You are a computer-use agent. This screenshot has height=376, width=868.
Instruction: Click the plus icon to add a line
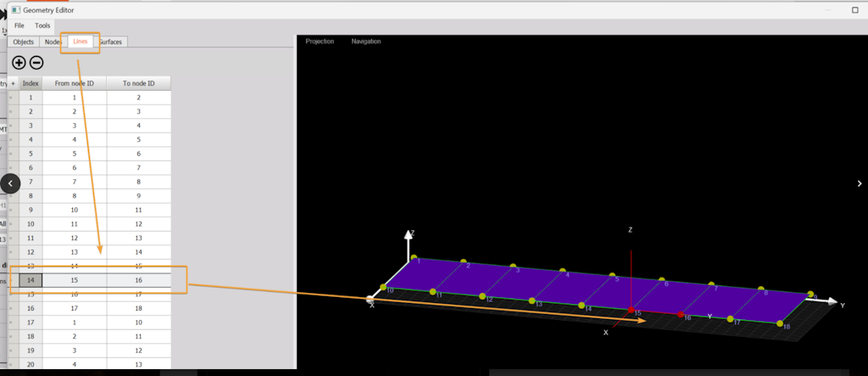pos(19,63)
